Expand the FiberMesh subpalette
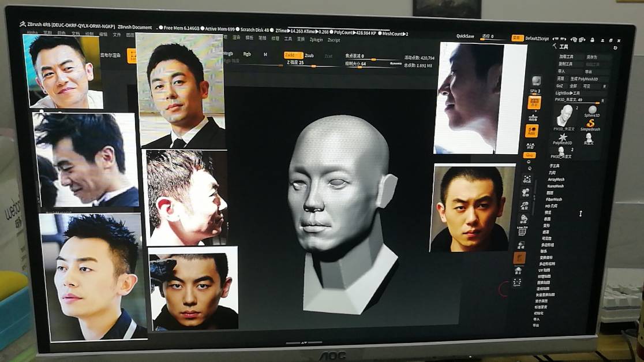 coord(553,199)
